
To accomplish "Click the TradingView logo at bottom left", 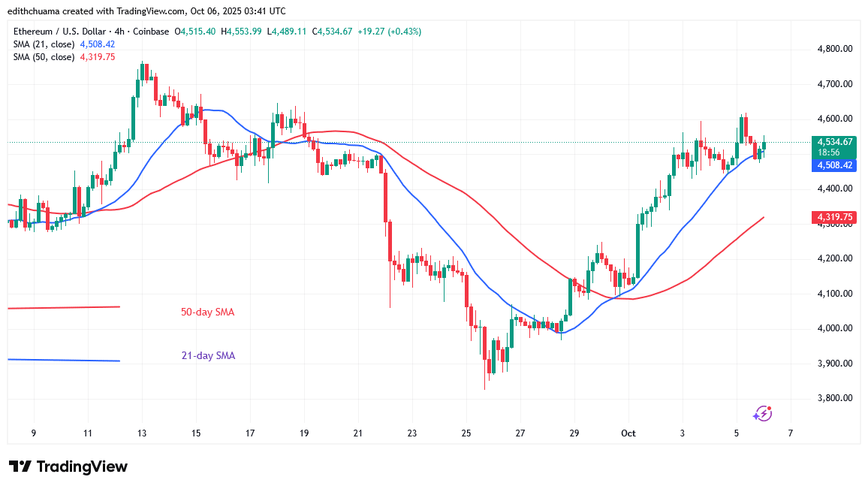I will pyautogui.click(x=68, y=466).
